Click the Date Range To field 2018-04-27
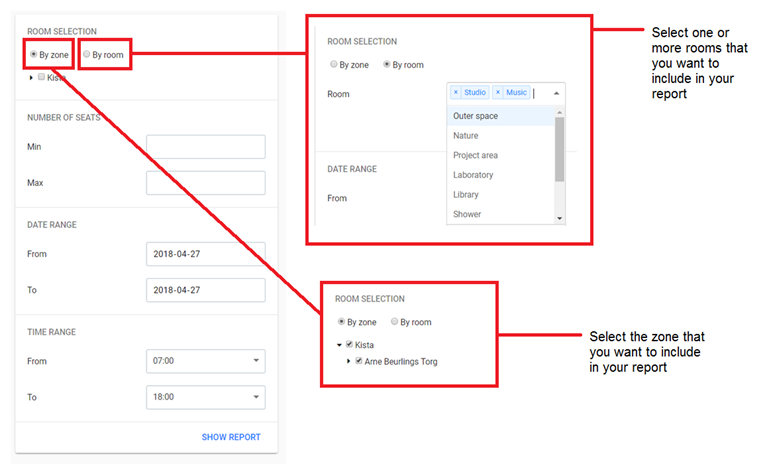This screenshot has height=476, width=767. coord(205,290)
